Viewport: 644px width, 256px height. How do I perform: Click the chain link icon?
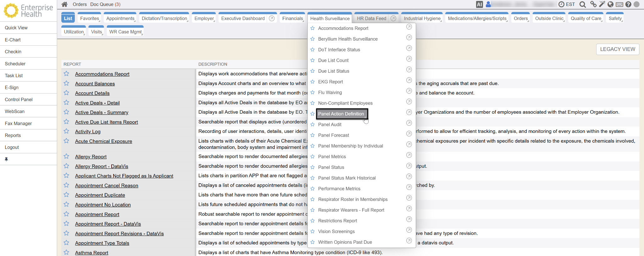593,4
